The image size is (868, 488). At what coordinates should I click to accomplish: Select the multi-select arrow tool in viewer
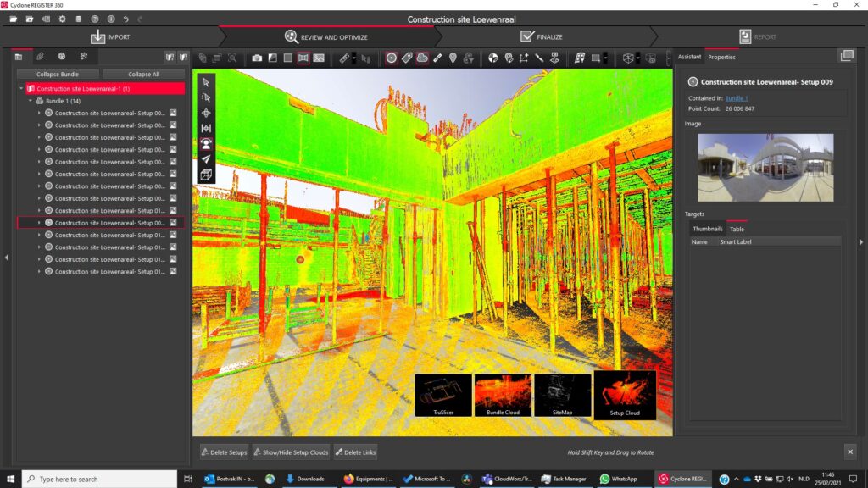point(206,98)
